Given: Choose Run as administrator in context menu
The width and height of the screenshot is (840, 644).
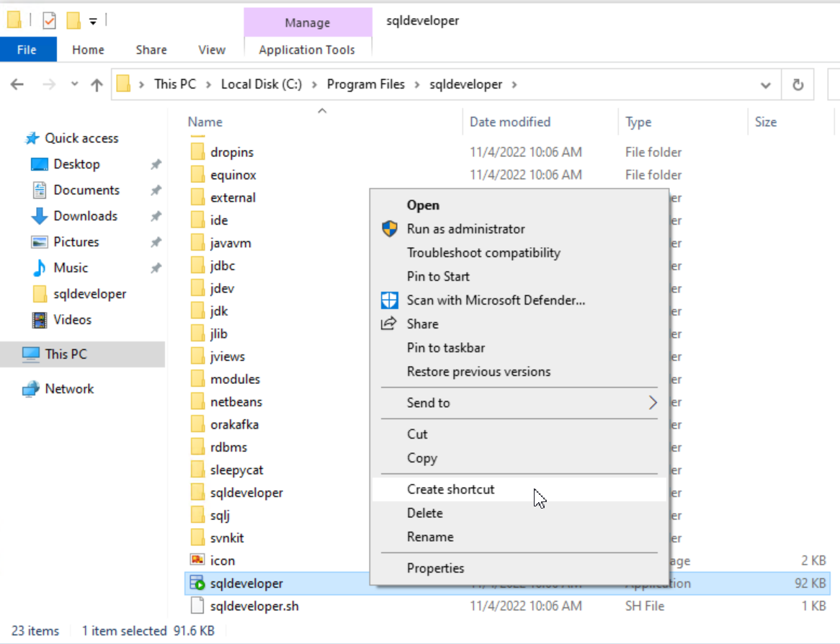Looking at the screenshot, I should point(519,229).
